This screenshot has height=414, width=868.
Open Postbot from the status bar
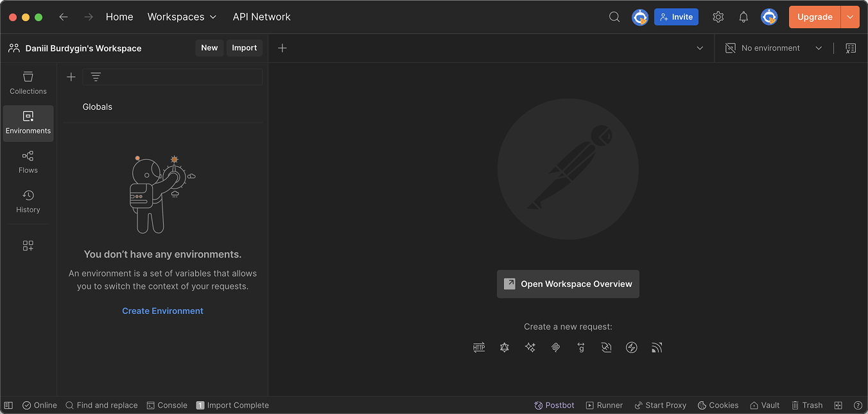point(554,405)
